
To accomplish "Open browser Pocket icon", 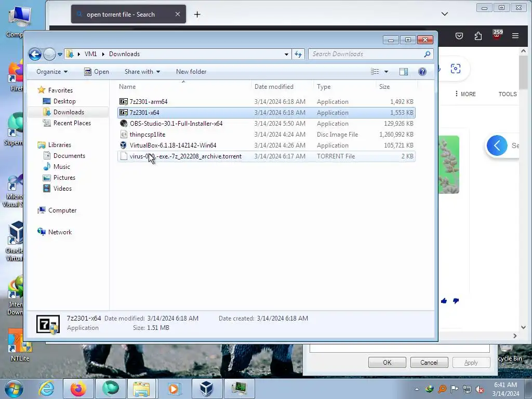I will 459,36.
